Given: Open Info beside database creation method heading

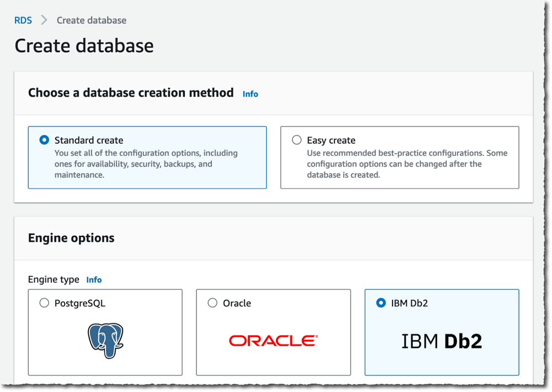Looking at the screenshot, I should point(250,94).
